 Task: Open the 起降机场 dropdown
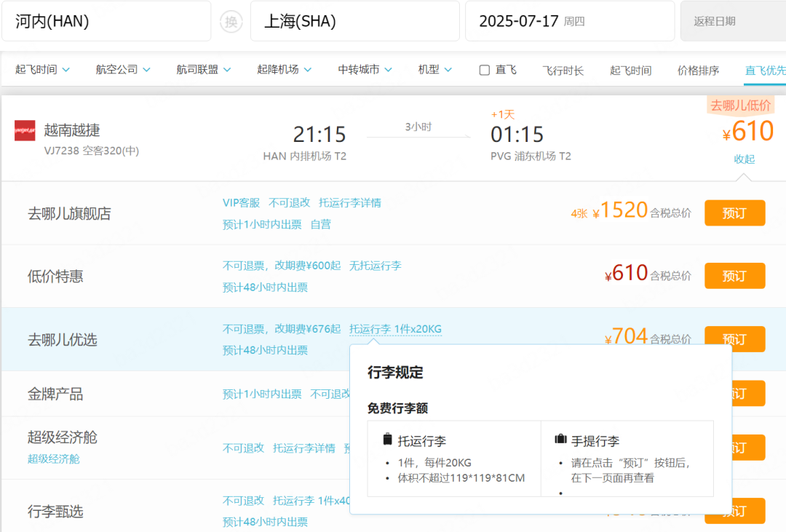pyautogui.click(x=285, y=70)
